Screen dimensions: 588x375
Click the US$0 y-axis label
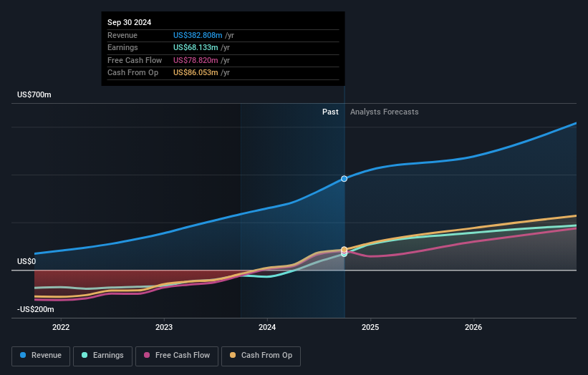tap(26, 261)
